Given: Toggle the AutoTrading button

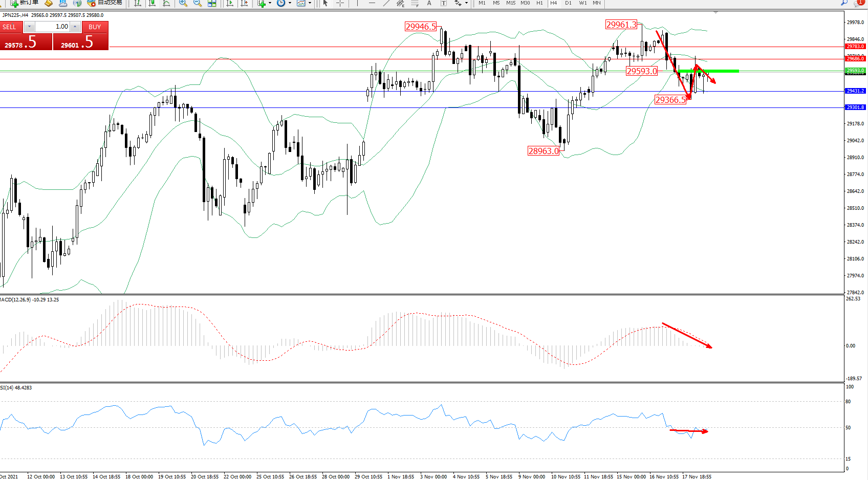Looking at the screenshot, I should (x=105, y=3).
